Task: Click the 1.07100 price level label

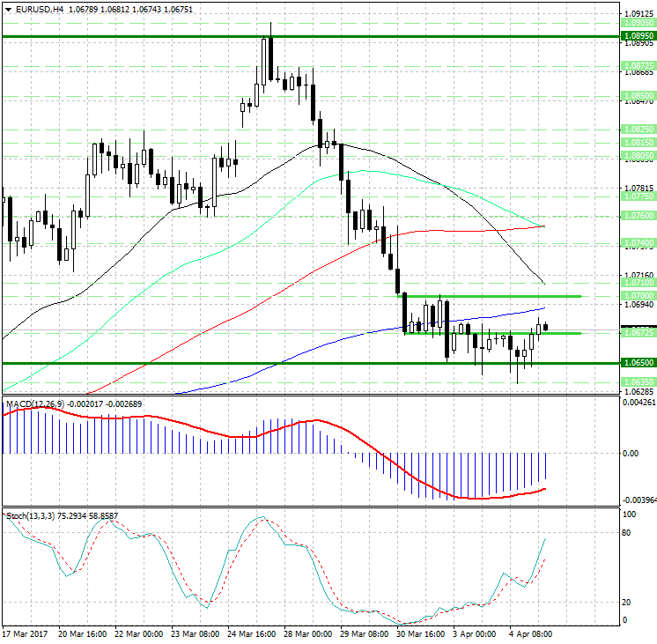Action: click(639, 283)
